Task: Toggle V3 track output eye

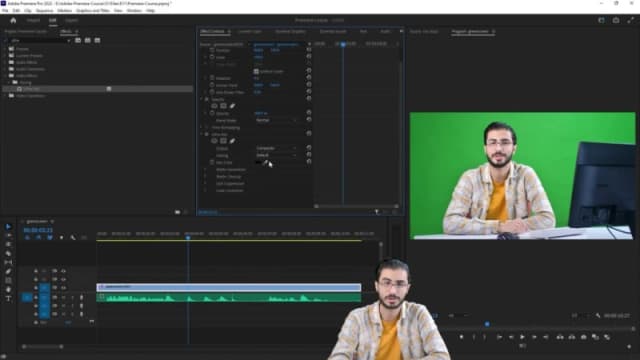Action: [x=63, y=271]
